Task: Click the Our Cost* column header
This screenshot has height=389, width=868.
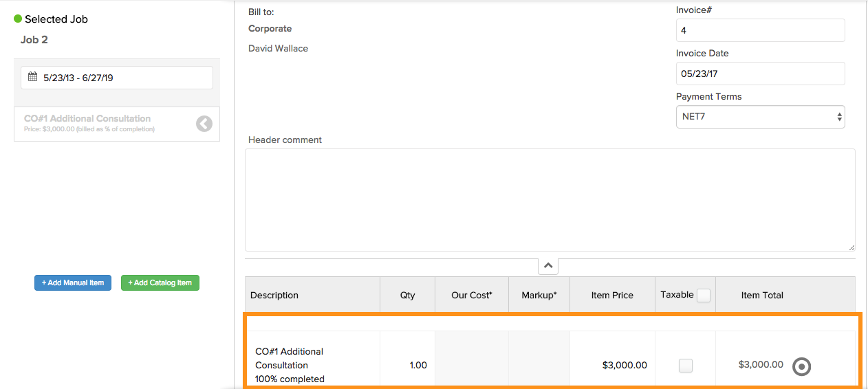Action: coord(472,295)
